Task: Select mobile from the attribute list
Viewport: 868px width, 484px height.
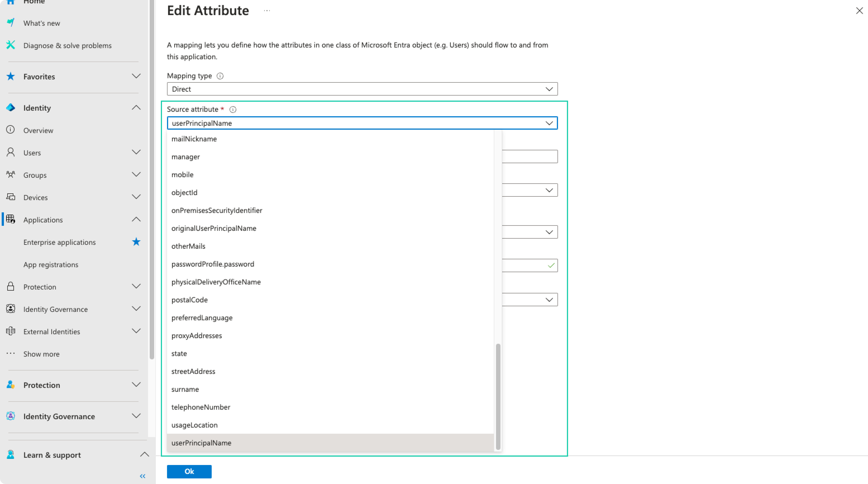Action: 330,175
